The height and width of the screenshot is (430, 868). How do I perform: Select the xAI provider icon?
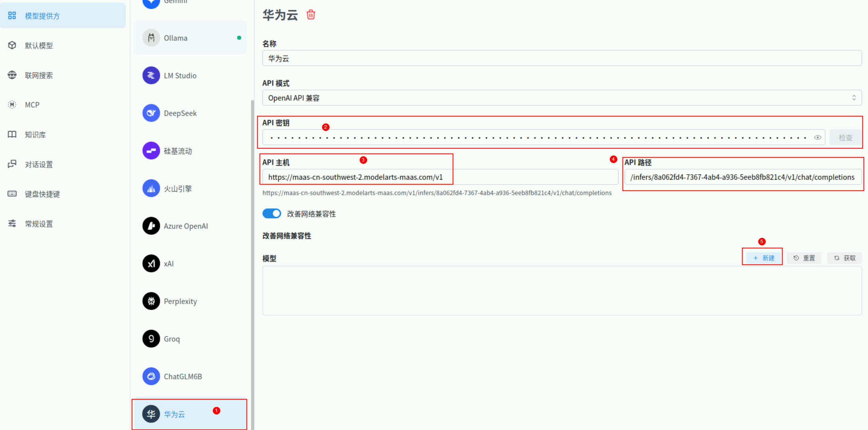tap(151, 264)
